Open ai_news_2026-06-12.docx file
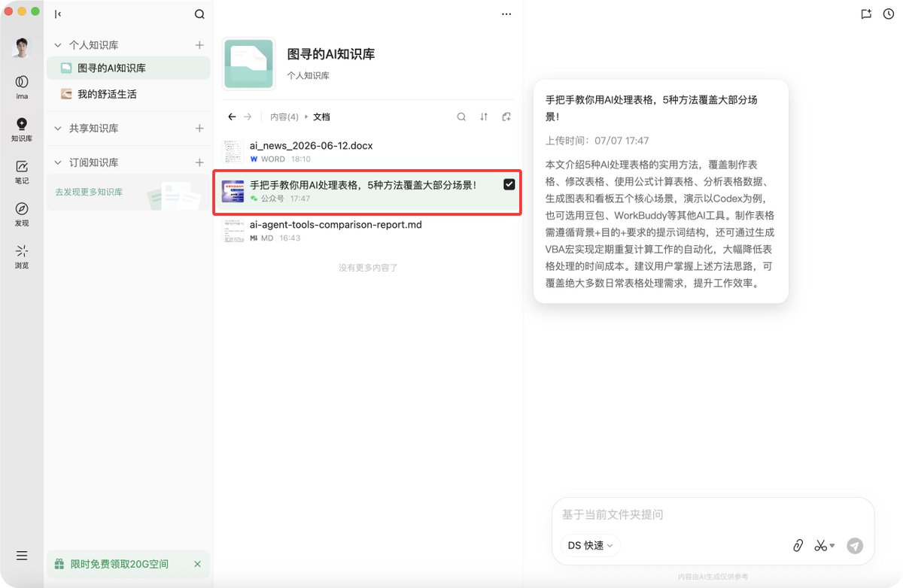 (369, 151)
